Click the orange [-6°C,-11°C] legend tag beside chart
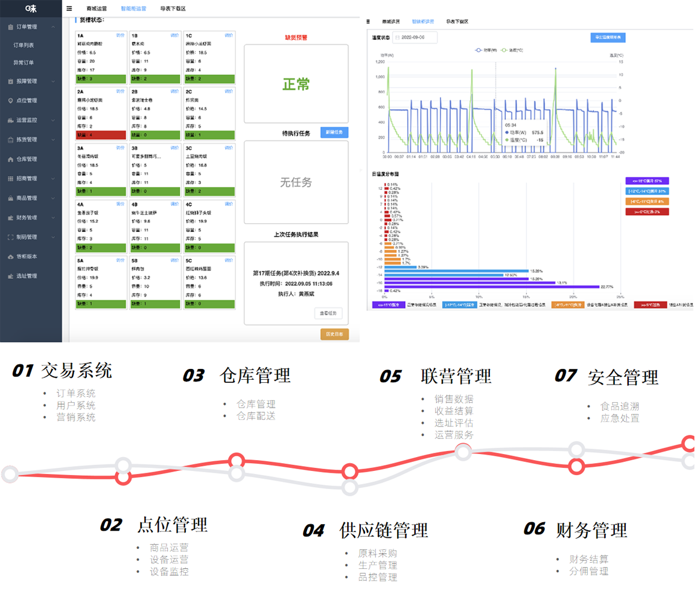 (647, 202)
